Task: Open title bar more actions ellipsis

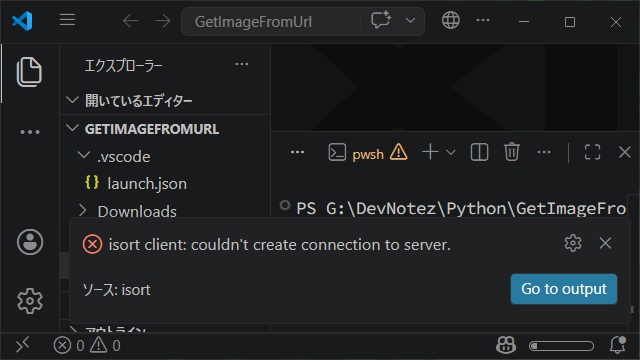Action: [483, 20]
